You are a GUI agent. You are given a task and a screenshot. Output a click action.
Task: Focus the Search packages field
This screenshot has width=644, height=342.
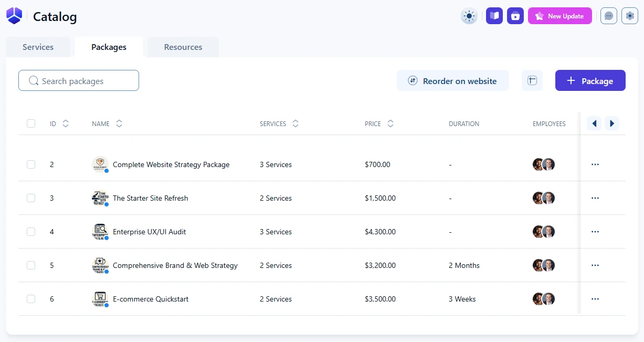coord(79,81)
